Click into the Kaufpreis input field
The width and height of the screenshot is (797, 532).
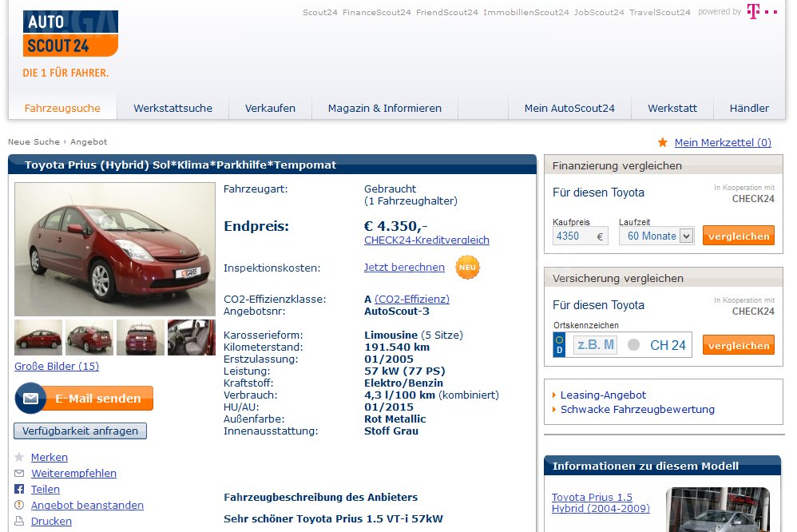click(573, 236)
